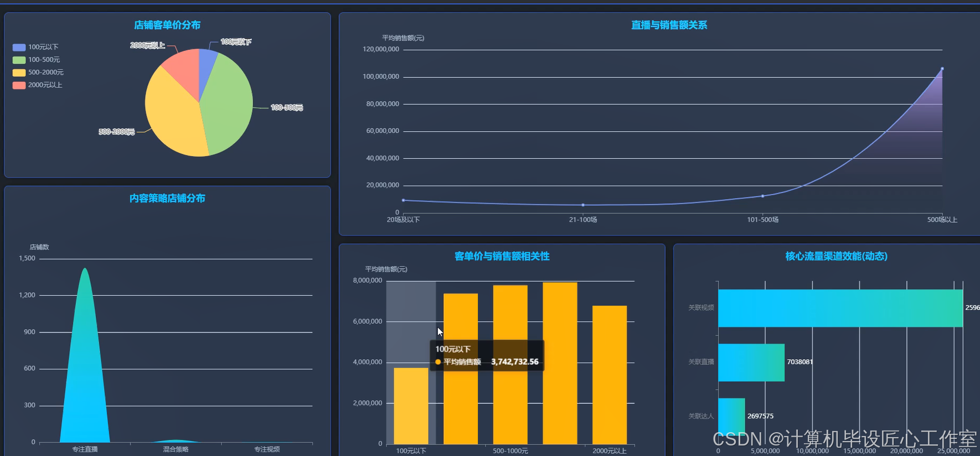Screen dimensions: 980x456
Task: Click the 内容策略店铺分布 chart title
Action: coord(167,198)
